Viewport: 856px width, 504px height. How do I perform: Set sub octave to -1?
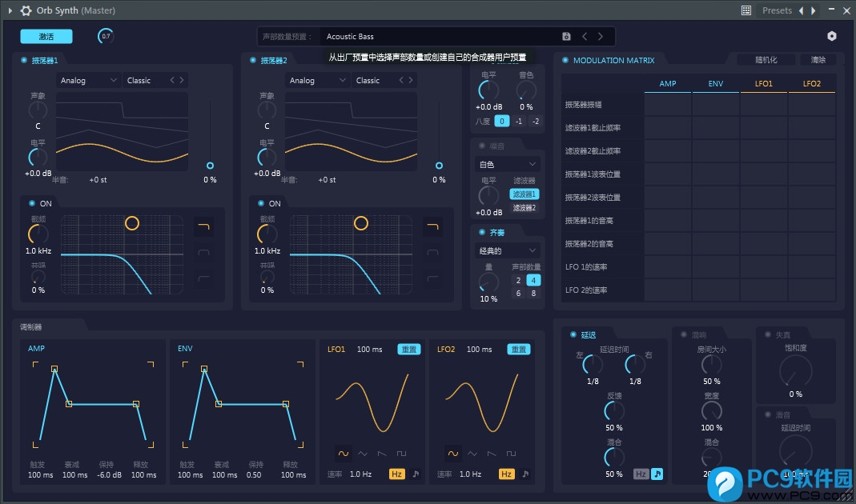click(x=519, y=121)
